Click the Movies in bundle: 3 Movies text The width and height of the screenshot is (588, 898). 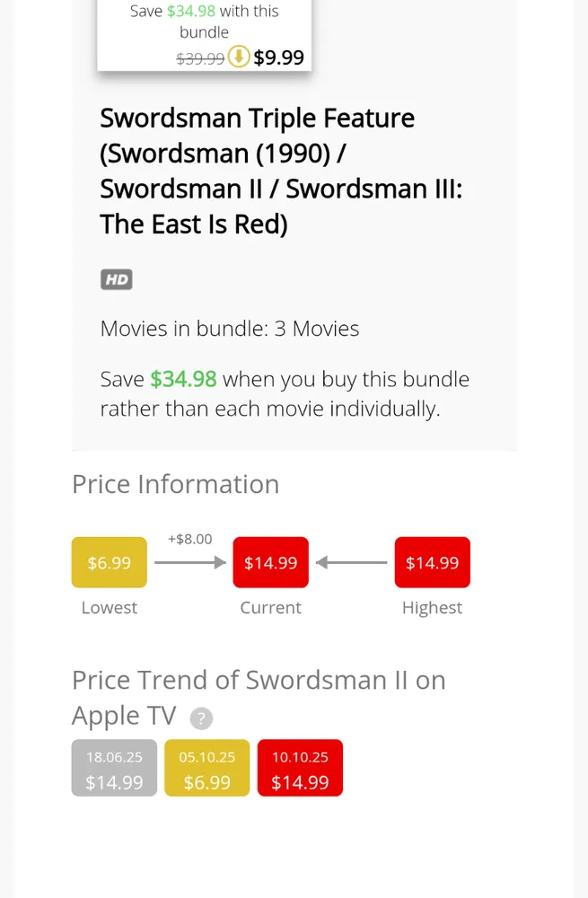click(x=230, y=329)
